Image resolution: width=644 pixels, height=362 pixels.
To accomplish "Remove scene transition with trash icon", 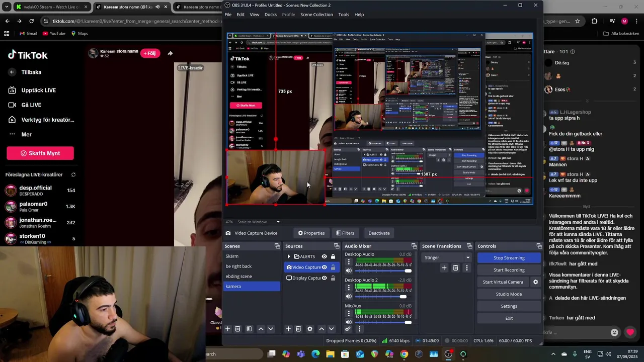I will 455,268.
